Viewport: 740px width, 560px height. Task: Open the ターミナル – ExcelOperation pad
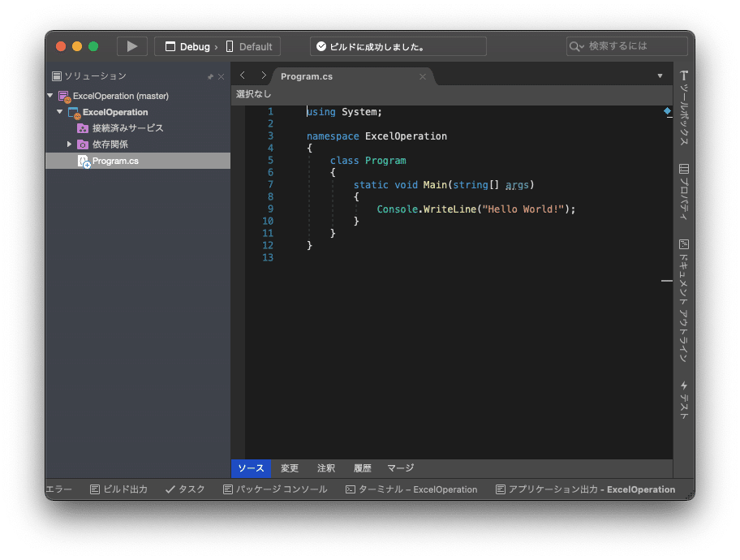click(x=411, y=489)
